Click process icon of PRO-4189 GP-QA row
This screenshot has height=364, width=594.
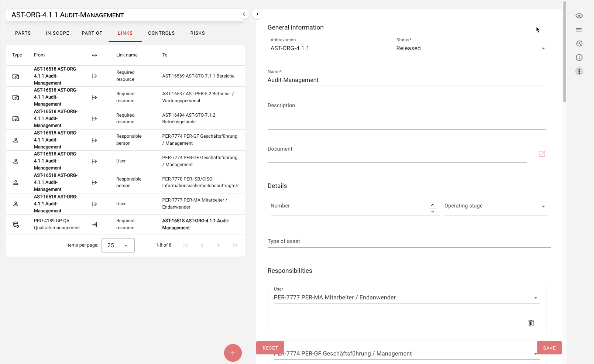pyautogui.click(x=16, y=224)
